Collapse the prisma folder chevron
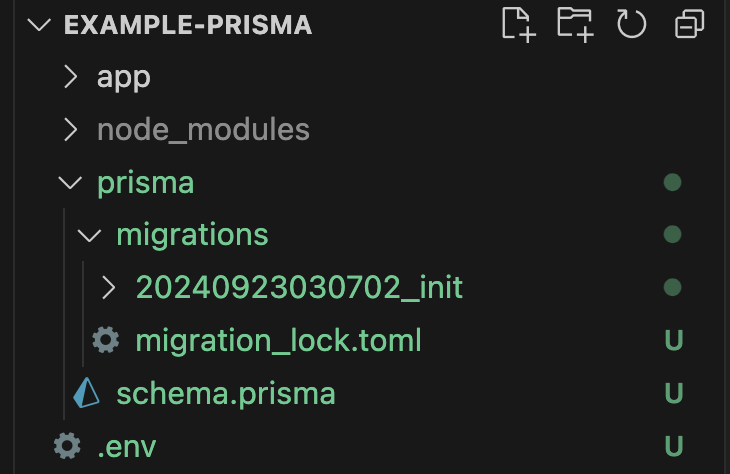730x474 pixels. pos(70,183)
